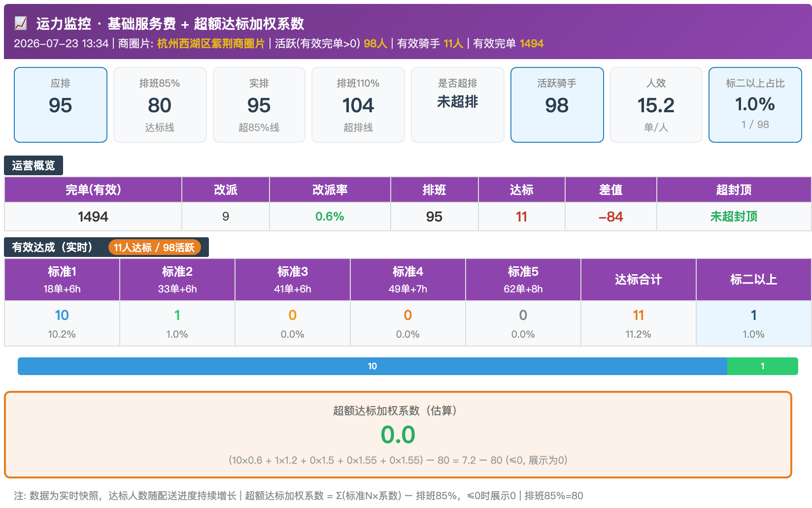Select the 活跃骑手 98 card
The height and width of the screenshot is (508, 812).
point(557,105)
